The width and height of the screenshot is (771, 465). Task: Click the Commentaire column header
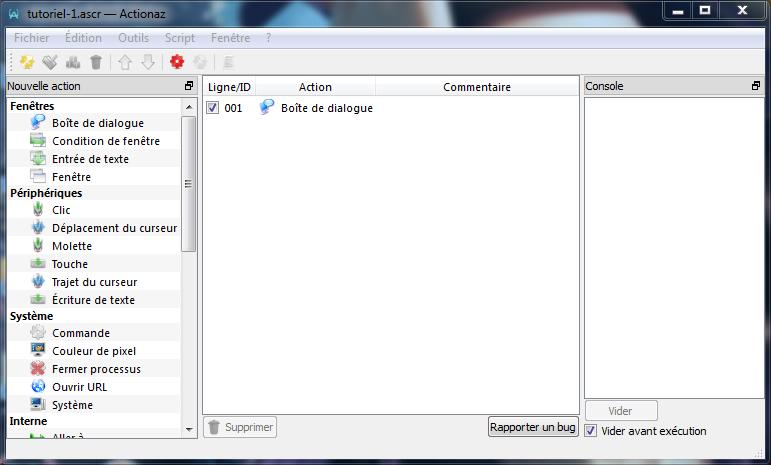[x=476, y=87]
